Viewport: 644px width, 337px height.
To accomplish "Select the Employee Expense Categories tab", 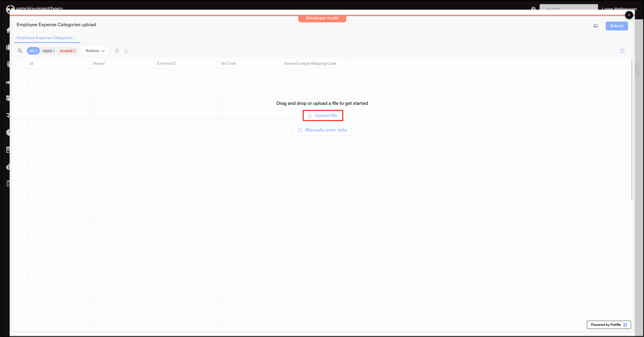I will click(x=46, y=38).
